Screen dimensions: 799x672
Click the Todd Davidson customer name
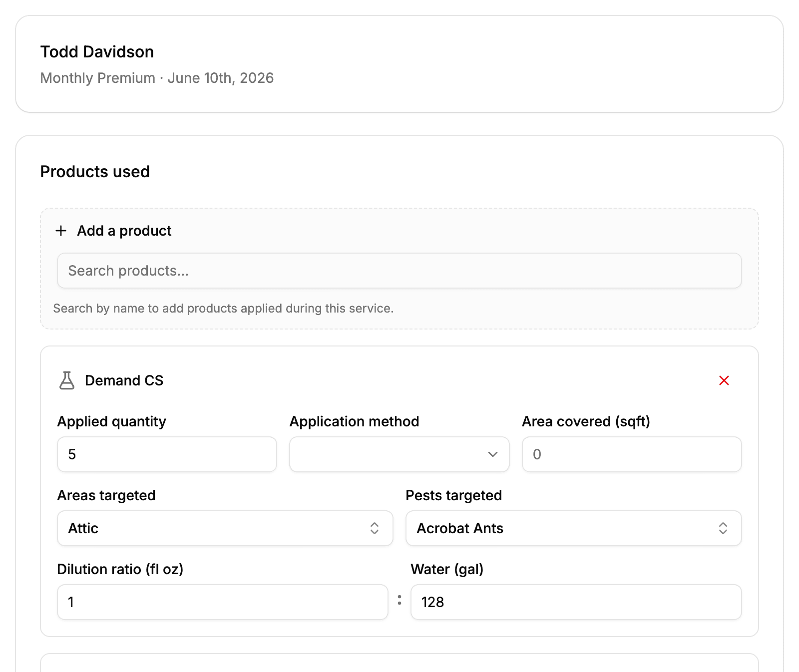[97, 52]
